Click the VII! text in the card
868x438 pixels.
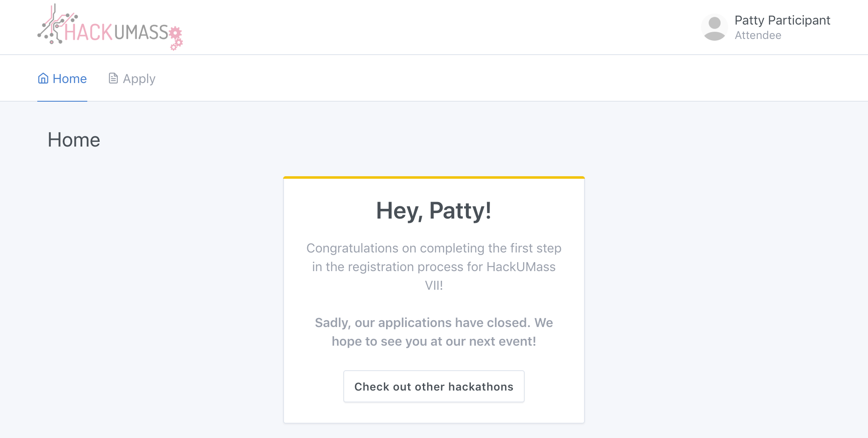[x=434, y=286]
